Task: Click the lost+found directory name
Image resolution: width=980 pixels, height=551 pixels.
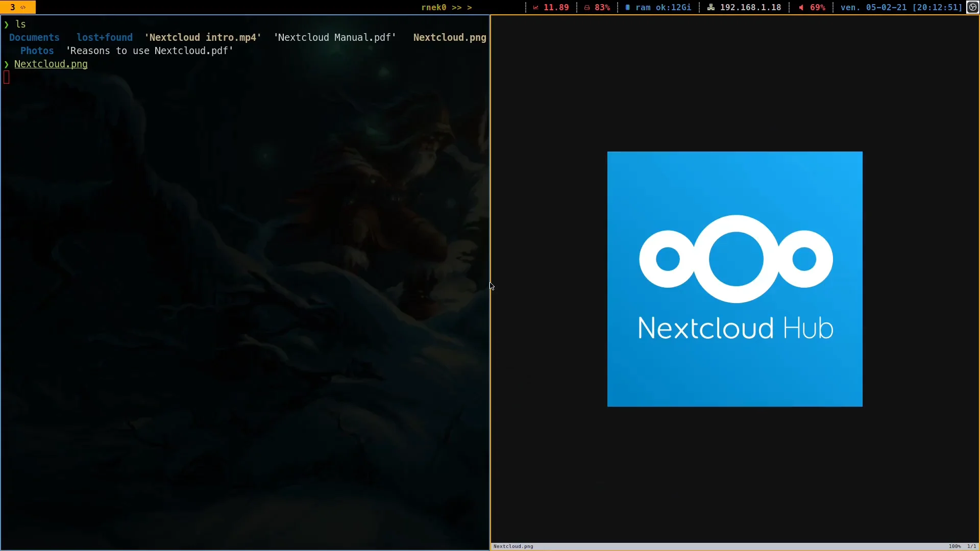Action: pos(105,37)
